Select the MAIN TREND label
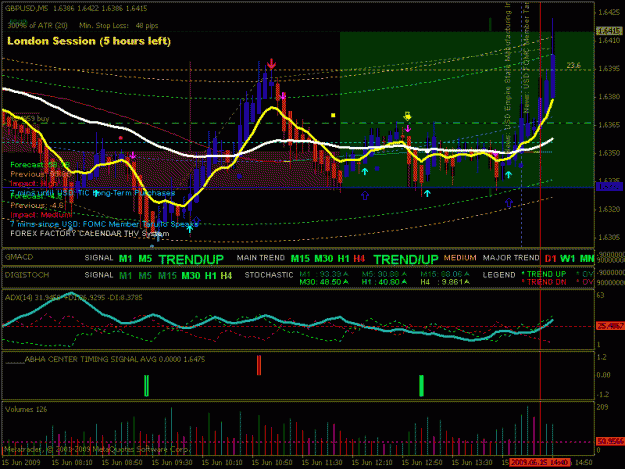The height and width of the screenshot is (469, 625). click(261, 258)
